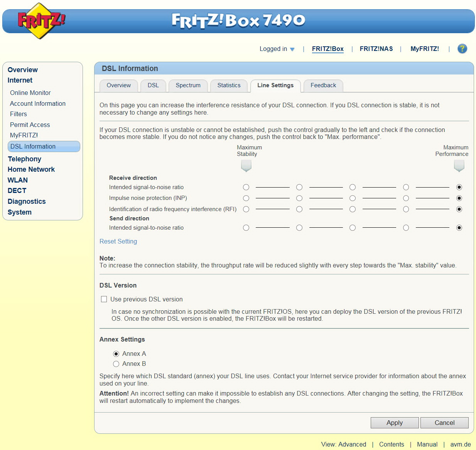Select middle step for Impulse noise protection
The width and height of the screenshot is (476, 450).
353,198
